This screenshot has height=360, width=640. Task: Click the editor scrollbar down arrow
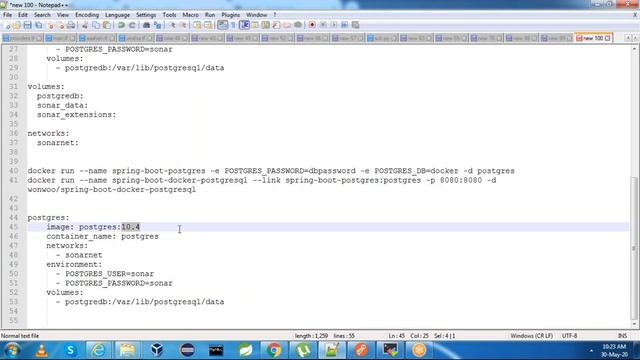(x=634, y=324)
